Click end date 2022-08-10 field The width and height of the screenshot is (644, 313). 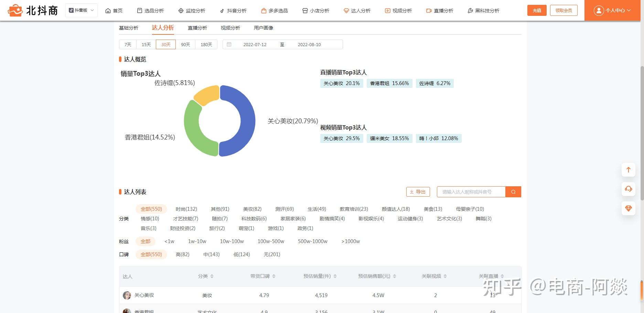(x=309, y=44)
